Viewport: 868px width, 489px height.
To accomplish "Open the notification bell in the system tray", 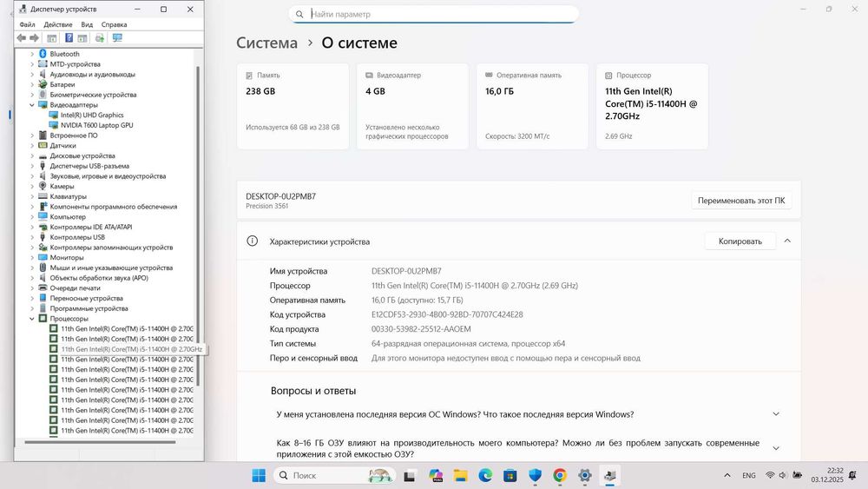I will (x=852, y=475).
